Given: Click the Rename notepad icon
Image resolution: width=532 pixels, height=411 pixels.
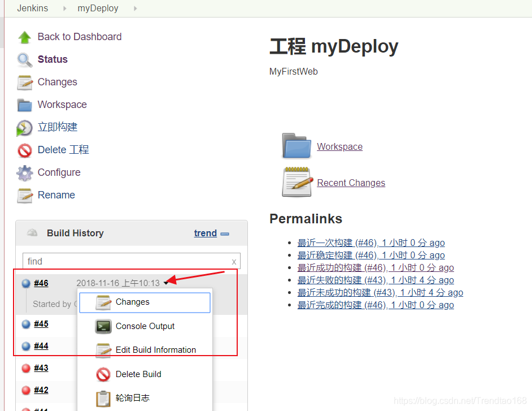Looking at the screenshot, I should (25, 196).
